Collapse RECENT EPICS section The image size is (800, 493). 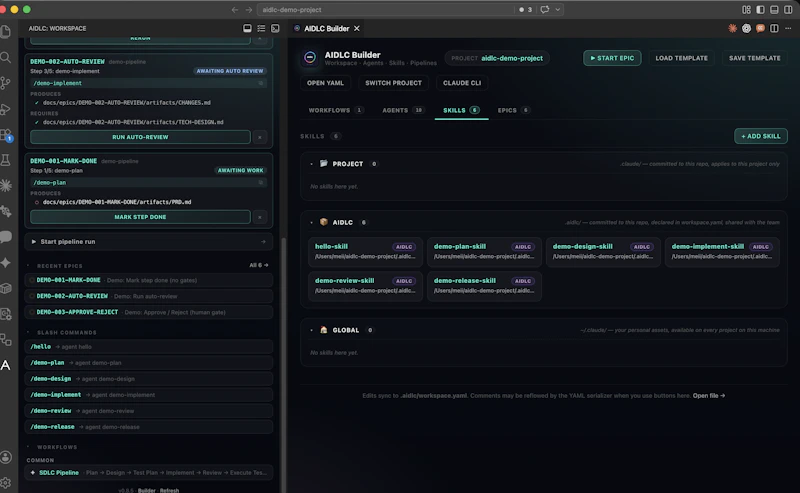(x=28, y=266)
